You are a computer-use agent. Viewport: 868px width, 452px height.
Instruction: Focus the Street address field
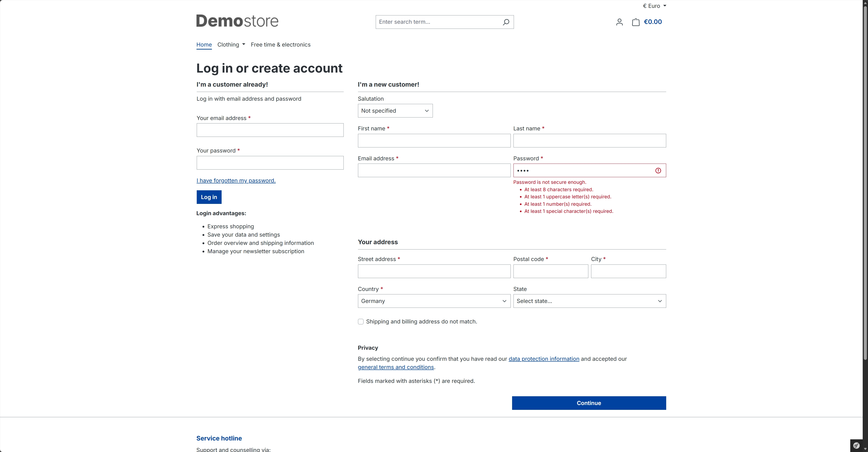point(434,271)
